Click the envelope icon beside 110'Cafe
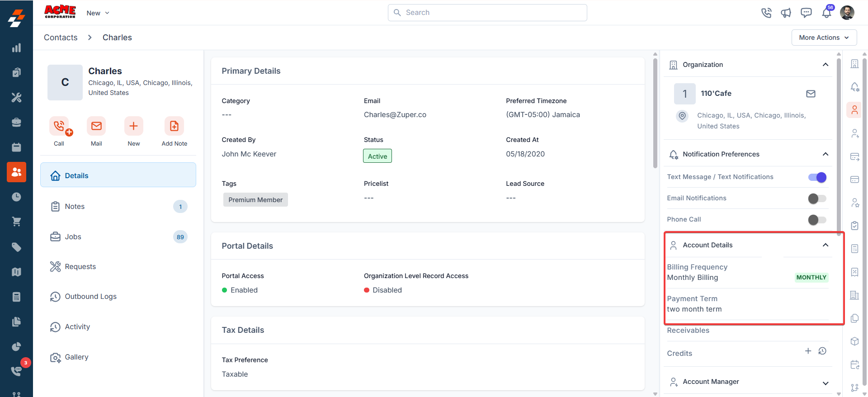This screenshot has height=397, width=868. pyautogui.click(x=811, y=94)
